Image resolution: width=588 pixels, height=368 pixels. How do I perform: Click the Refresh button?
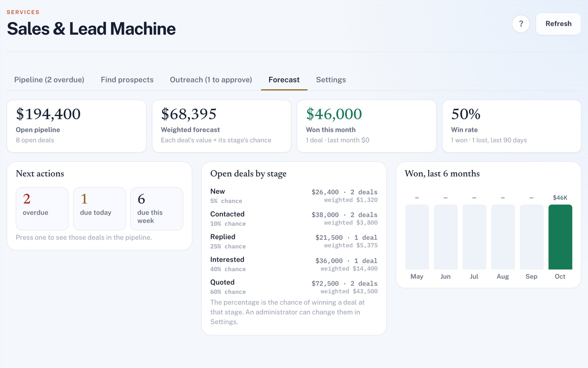pos(558,24)
